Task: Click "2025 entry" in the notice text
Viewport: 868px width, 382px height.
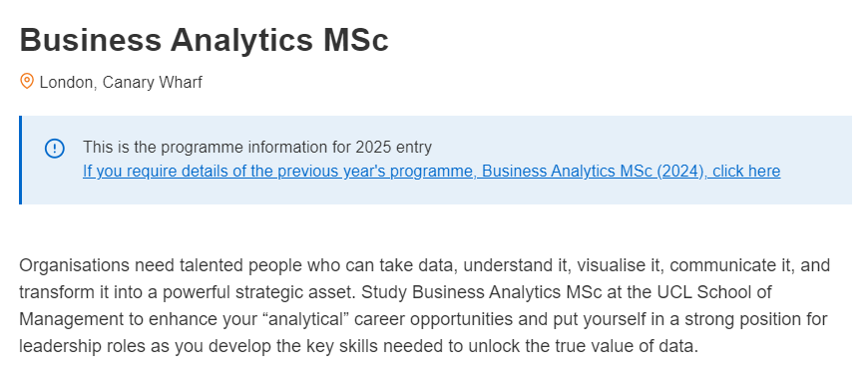Action: [393, 148]
